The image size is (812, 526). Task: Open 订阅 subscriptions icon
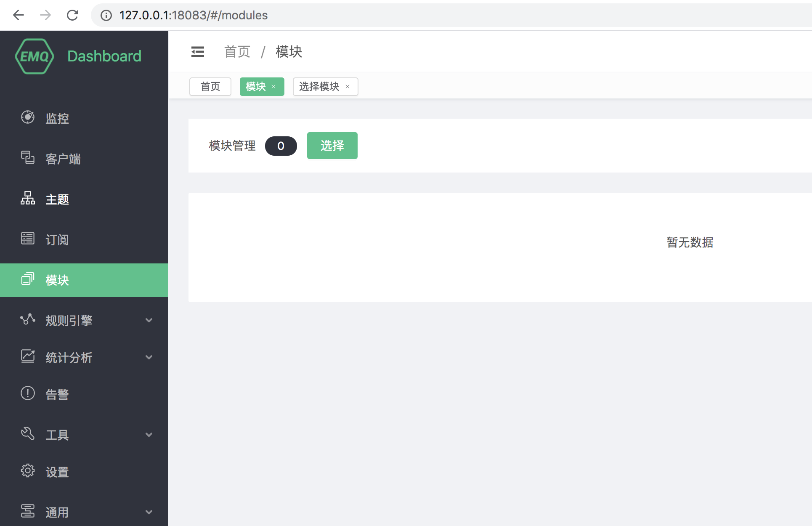pyautogui.click(x=28, y=239)
